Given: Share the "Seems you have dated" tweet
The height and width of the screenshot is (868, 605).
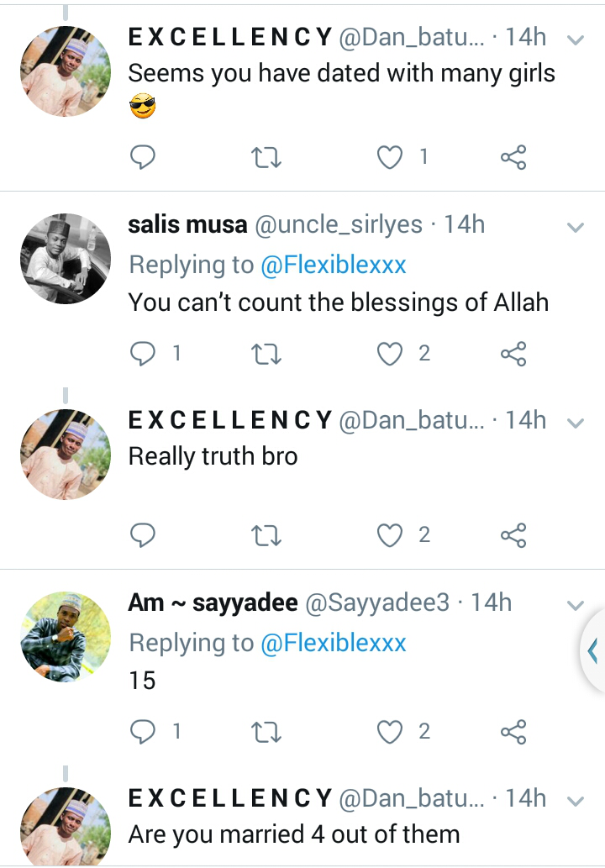Looking at the screenshot, I should (x=513, y=157).
